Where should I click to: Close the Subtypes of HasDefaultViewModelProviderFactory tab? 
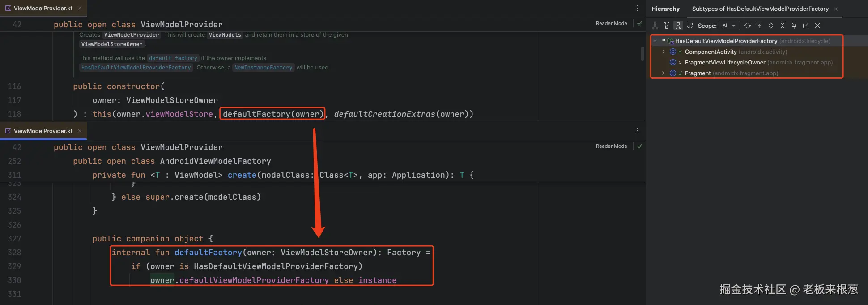click(x=836, y=9)
